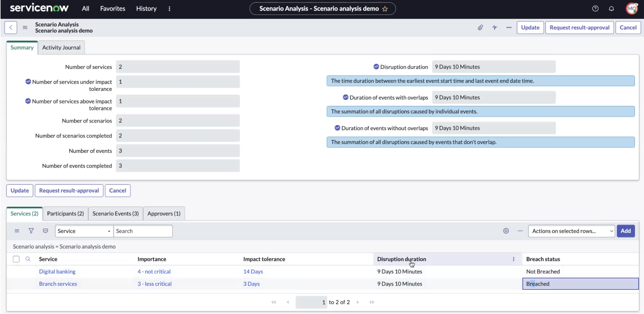Open the more navigation options kebab menu
Screen dimensions: 644x314
(169, 9)
